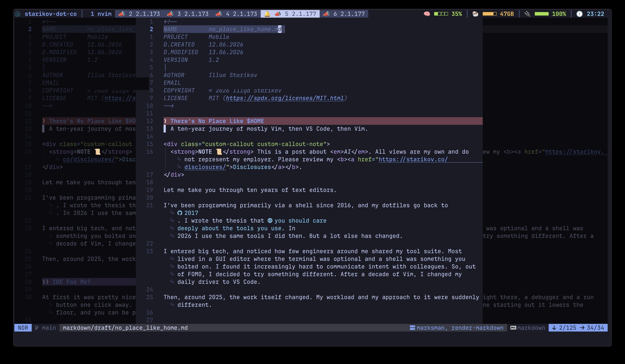This screenshot has width=625, height=364.
Task: Click the right-arrow column position icon
Action: [582, 328]
